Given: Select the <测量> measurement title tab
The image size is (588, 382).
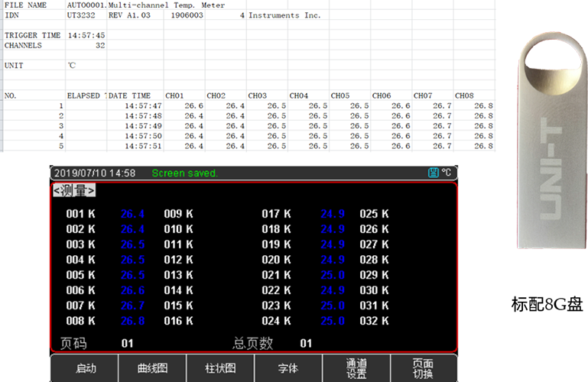Looking at the screenshot, I should tap(74, 191).
